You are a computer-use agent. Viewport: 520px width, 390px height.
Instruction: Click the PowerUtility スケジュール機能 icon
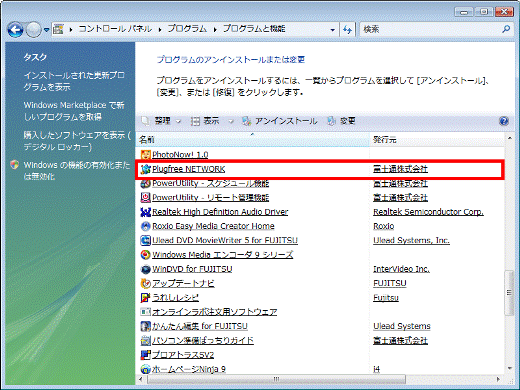coord(145,183)
